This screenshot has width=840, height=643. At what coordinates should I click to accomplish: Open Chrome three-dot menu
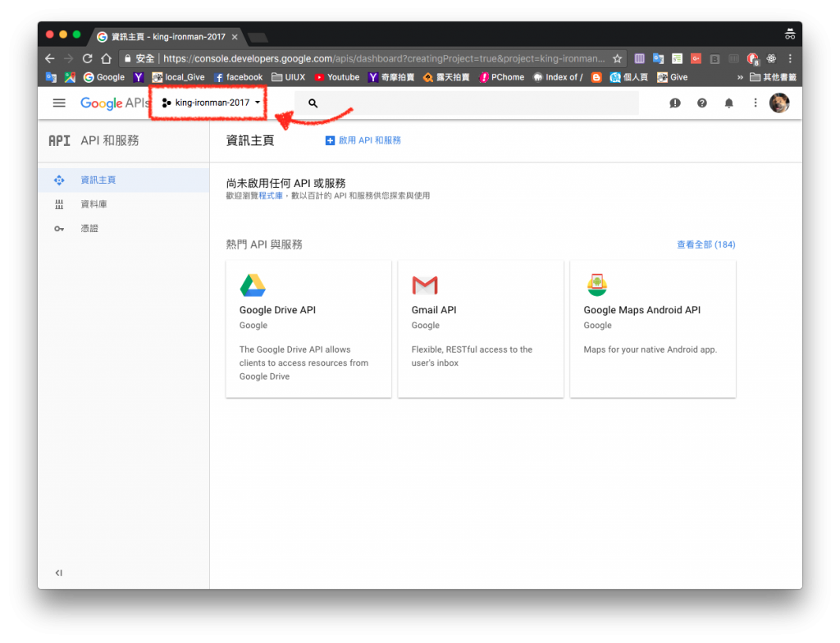(790, 58)
